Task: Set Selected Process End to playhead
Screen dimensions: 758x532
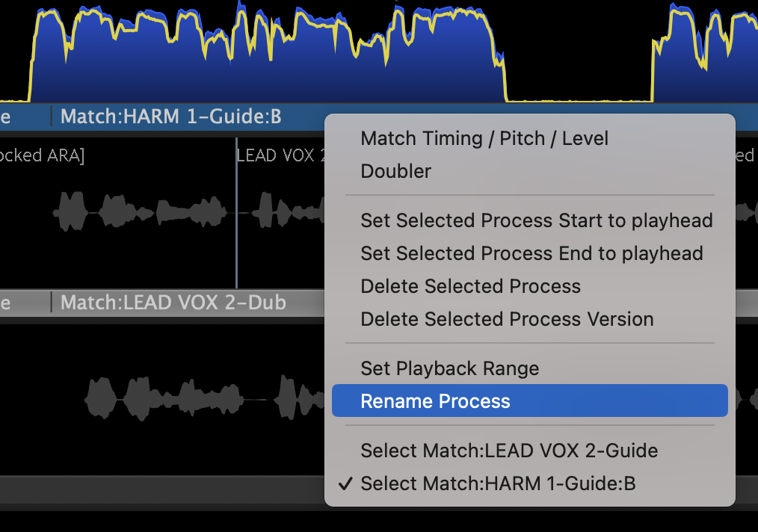Action: pyautogui.click(x=531, y=253)
